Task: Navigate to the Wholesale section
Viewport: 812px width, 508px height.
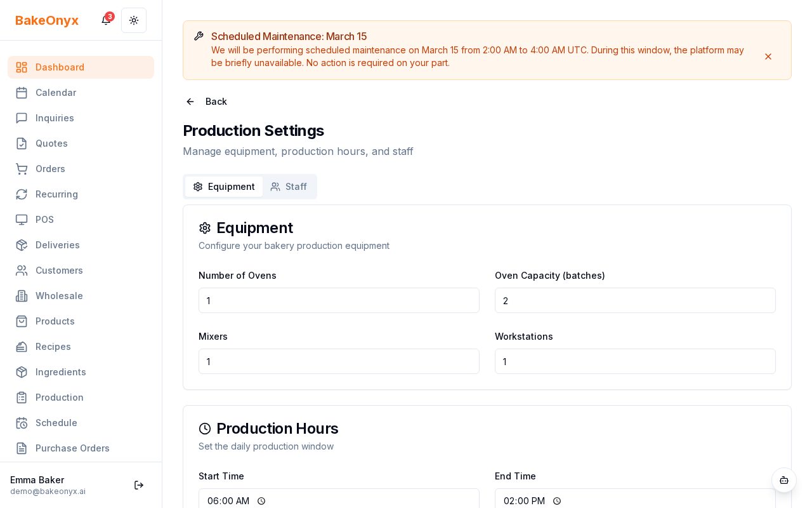Action: pos(59,296)
